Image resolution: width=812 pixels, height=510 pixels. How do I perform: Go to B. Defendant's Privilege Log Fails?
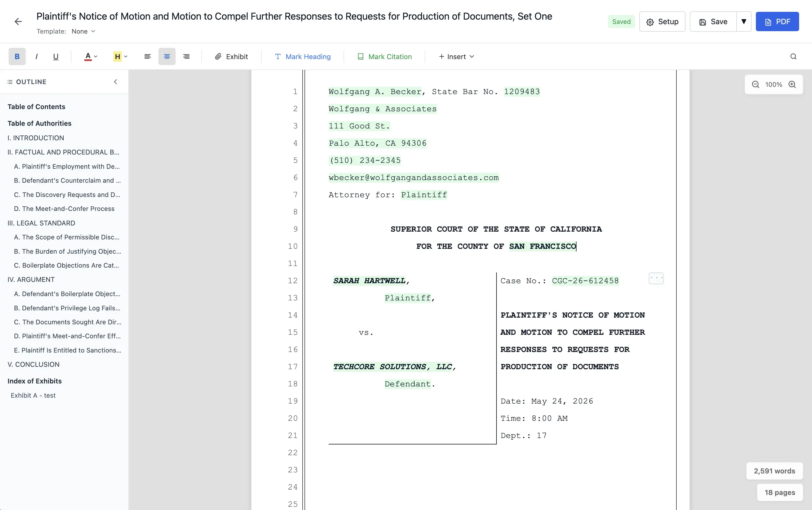[x=67, y=308]
